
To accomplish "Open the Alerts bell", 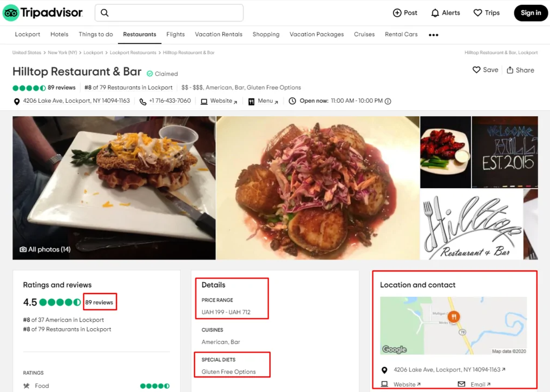I will click(x=435, y=13).
